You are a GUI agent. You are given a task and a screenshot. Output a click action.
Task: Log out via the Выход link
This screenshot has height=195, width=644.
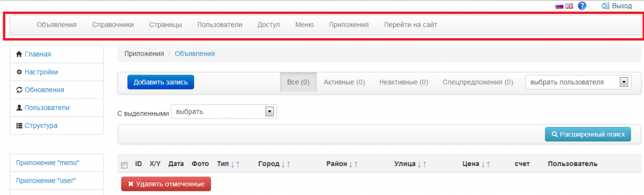pyautogui.click(x=622, y=6)
